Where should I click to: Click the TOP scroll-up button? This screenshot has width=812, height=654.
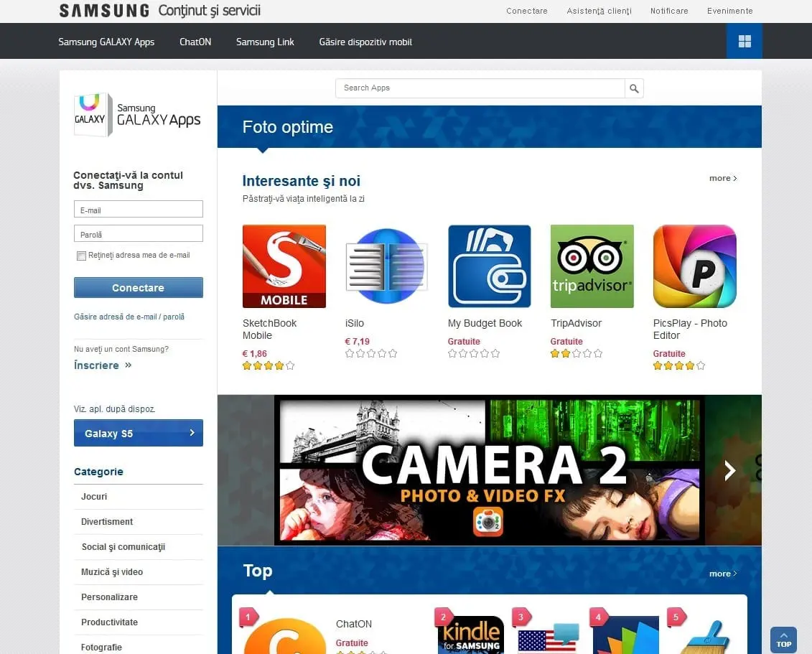tap(783, 640)
